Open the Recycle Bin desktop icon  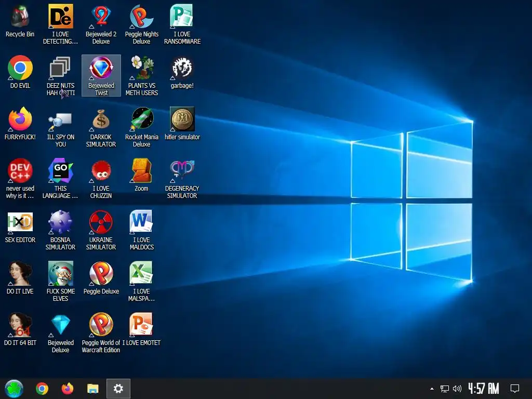[x=20, y=21]
